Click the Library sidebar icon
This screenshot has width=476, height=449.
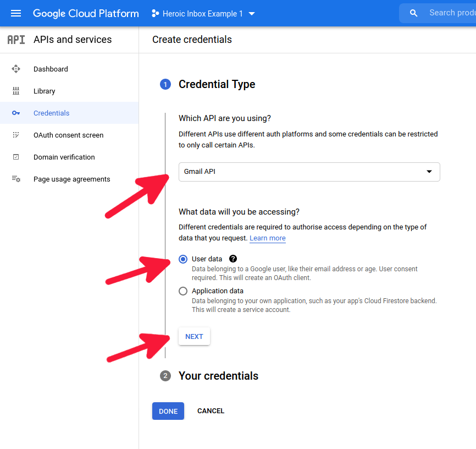point(16,91)
